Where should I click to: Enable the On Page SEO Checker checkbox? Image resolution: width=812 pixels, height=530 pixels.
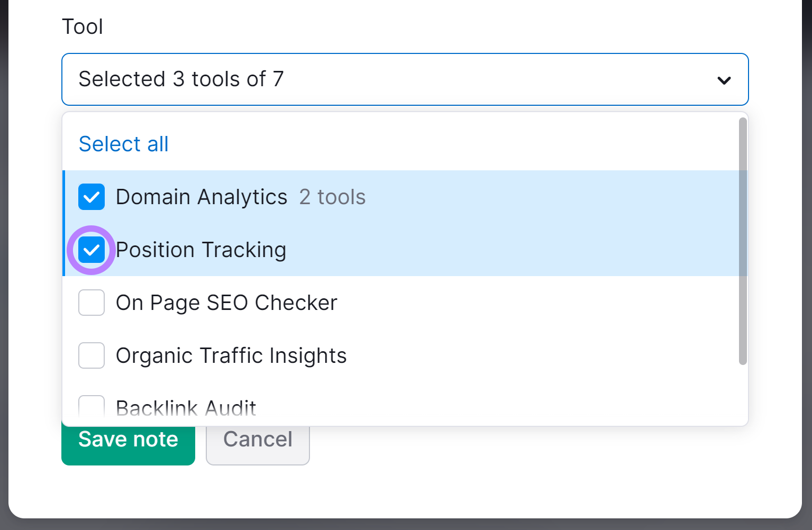[x=91, y=303]
